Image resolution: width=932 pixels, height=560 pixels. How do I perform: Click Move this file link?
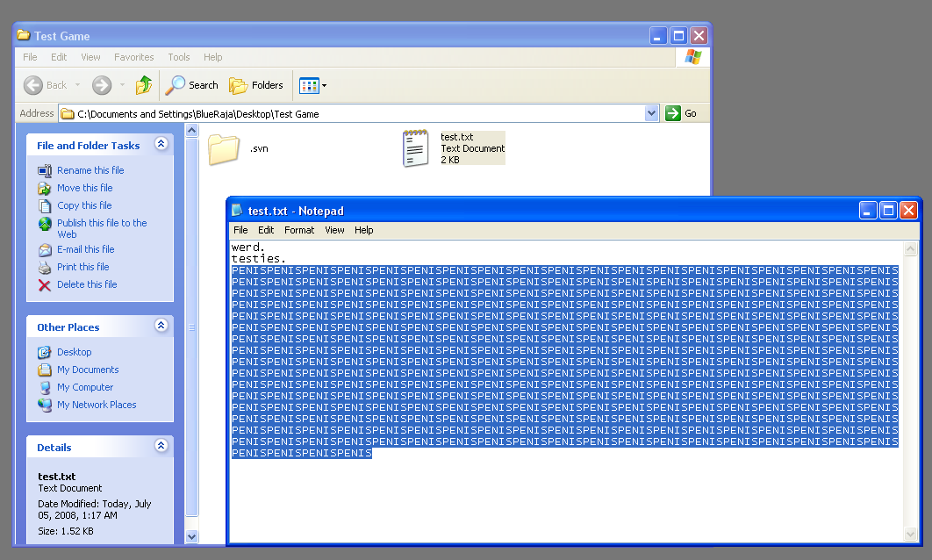tap(85, 188)
